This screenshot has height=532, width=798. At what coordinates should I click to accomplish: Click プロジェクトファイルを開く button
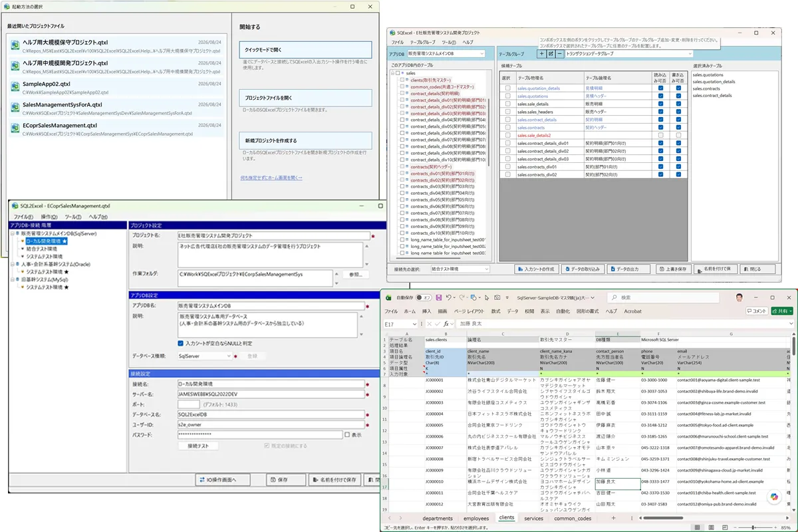pos(305,98)
